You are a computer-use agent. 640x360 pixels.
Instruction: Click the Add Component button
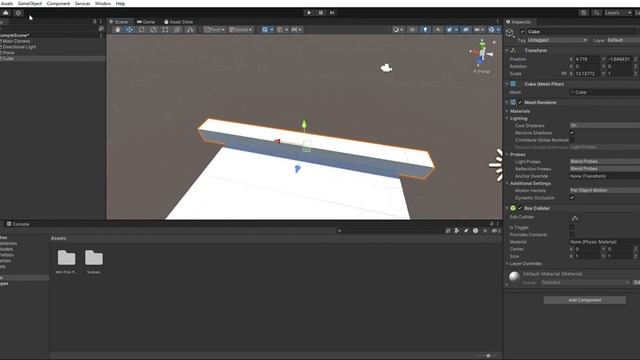pyautogui.click(x=584, y=300)
